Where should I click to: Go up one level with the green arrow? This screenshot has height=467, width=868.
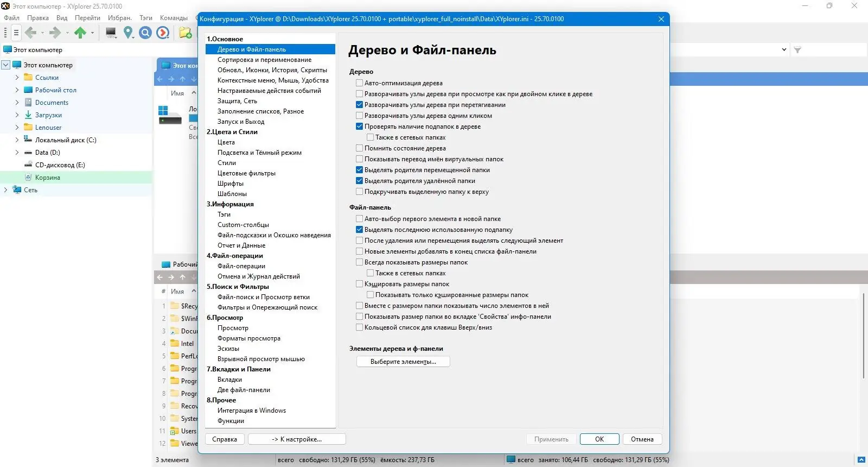80,33
